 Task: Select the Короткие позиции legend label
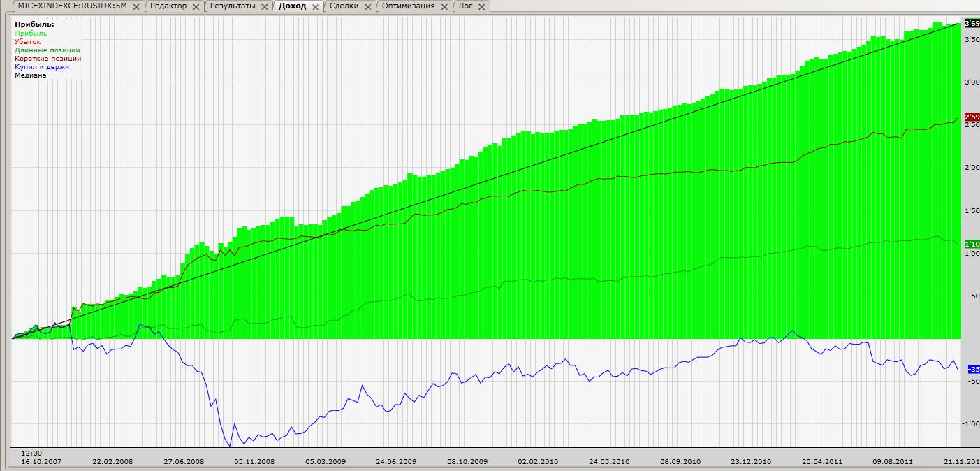48,59
